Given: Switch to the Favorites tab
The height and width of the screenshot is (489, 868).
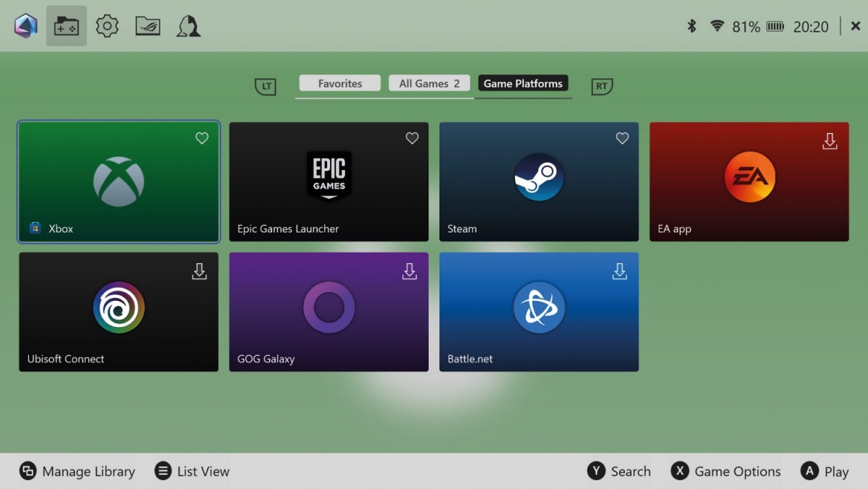Looking at the screenshot, I should 340,83.
